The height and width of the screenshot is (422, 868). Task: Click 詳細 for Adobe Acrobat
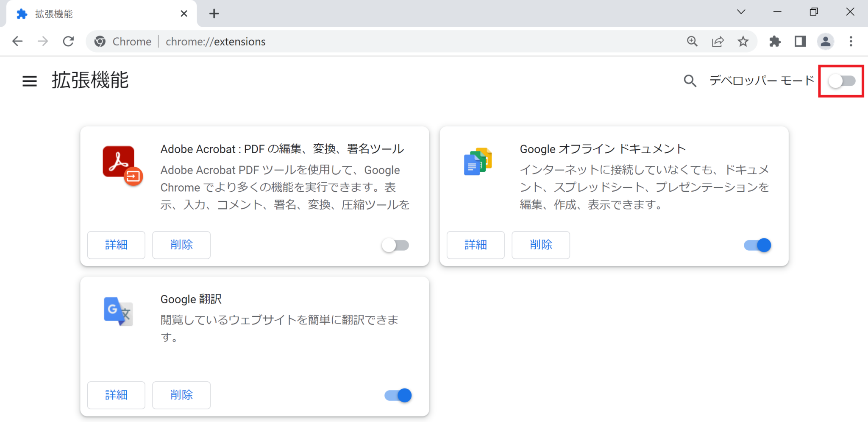116,245
